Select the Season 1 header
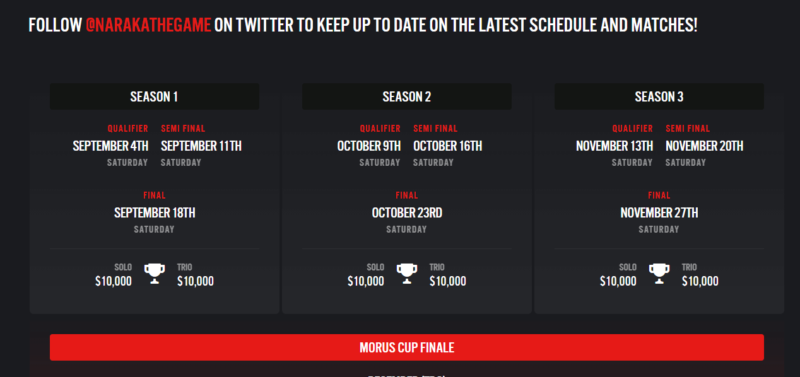Viewport: 800px width, 377px height. coord(154,96)
